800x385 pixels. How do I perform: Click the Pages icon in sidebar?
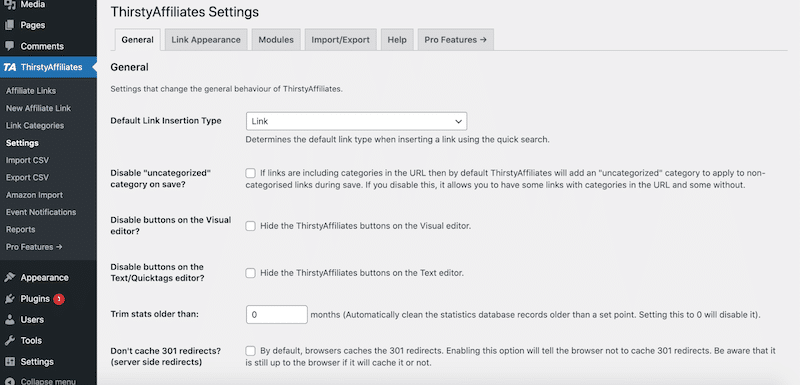pos(9,25)
